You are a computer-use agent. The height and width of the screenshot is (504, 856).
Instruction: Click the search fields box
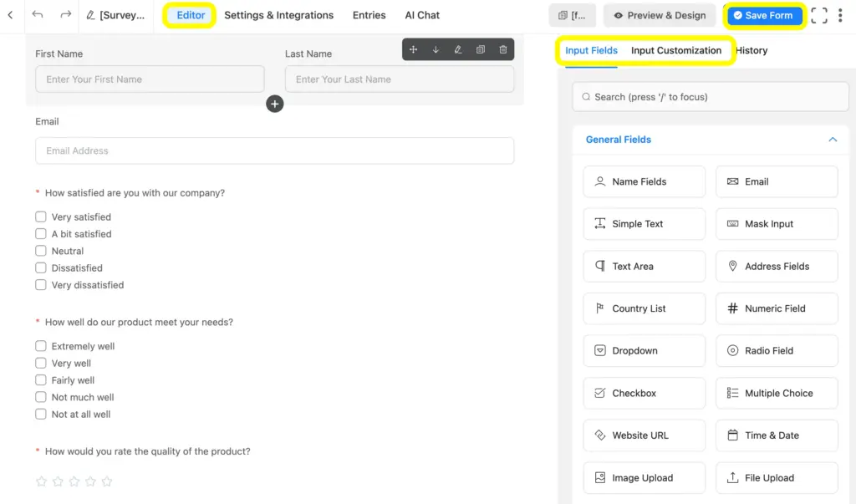711,97
